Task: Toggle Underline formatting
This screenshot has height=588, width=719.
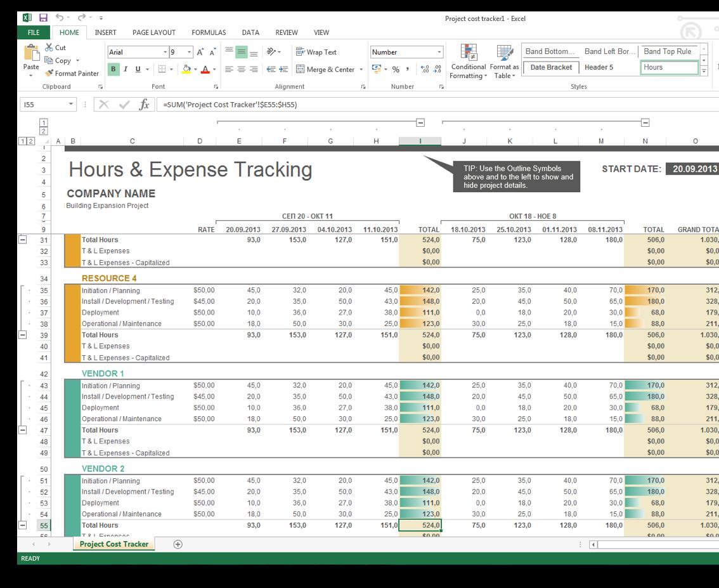Action: pos(138,69)
